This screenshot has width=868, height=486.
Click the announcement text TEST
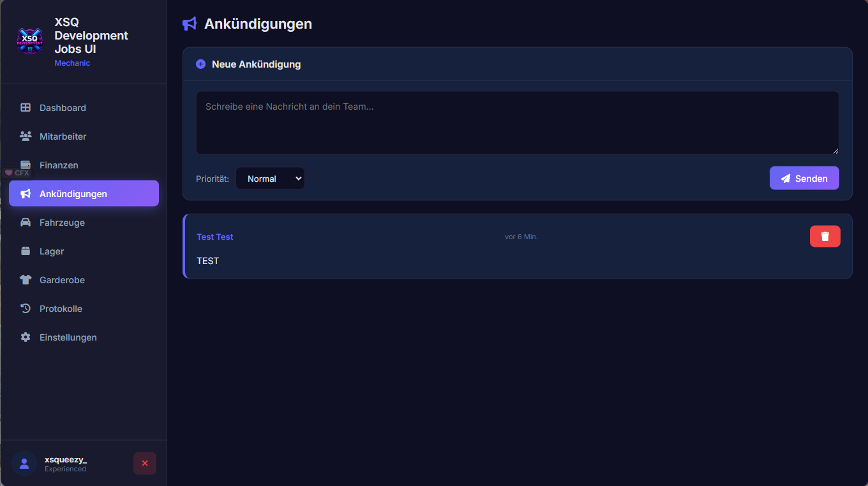tap(208, 261)
